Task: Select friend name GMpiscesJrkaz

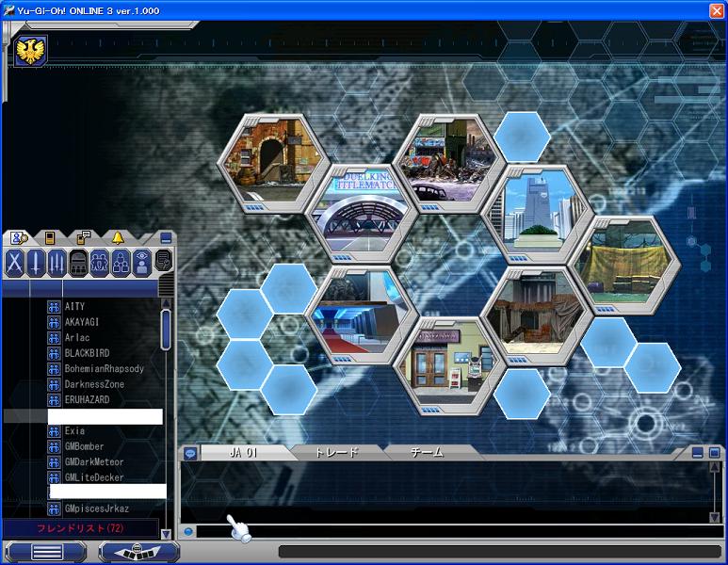Action: point(97,508)
